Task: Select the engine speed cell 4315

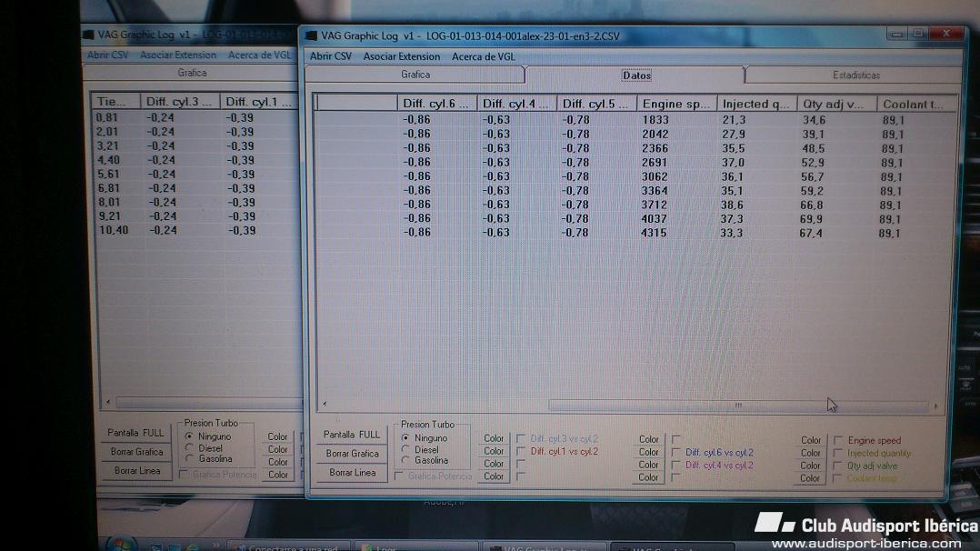Action: 653,233
